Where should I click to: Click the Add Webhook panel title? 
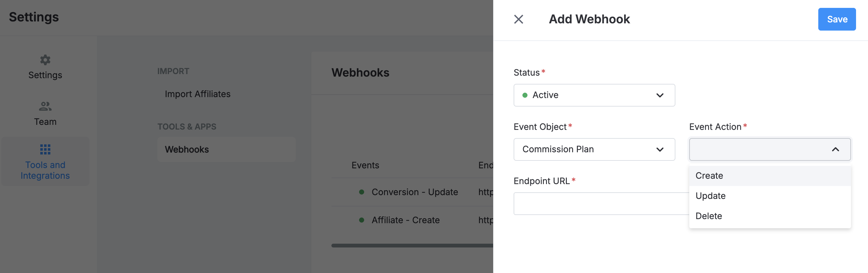coord(589,19)
